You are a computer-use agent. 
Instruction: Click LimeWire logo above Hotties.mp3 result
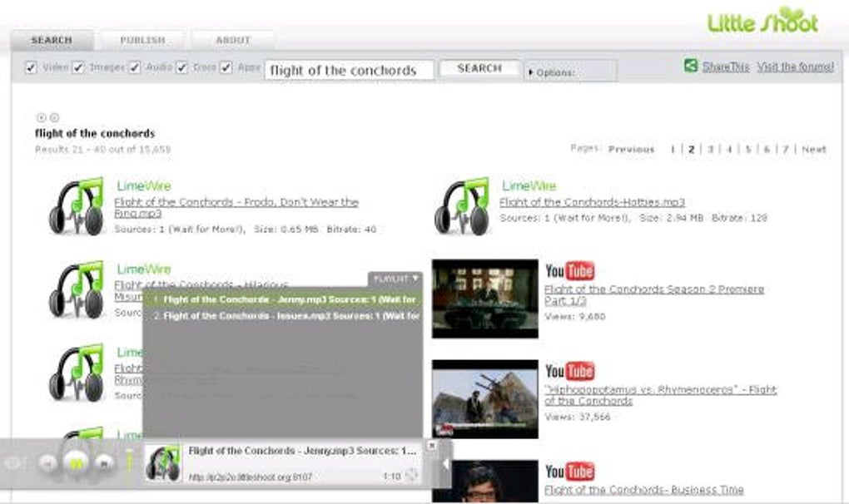pyautogui.click(x=529, y=186)
